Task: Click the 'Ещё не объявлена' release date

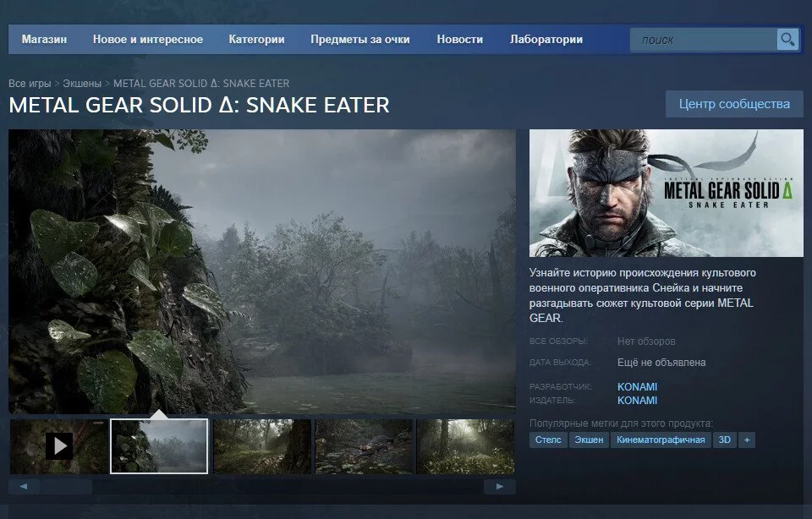Action: [x=661, y=363]
